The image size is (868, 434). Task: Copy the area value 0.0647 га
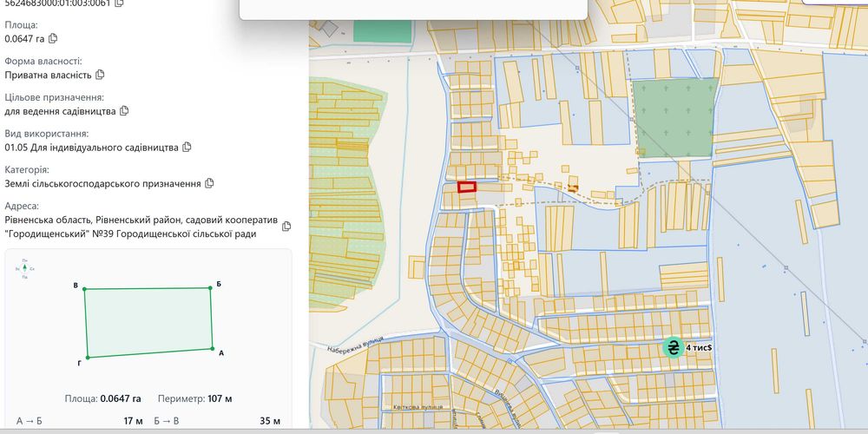point(53,38)
